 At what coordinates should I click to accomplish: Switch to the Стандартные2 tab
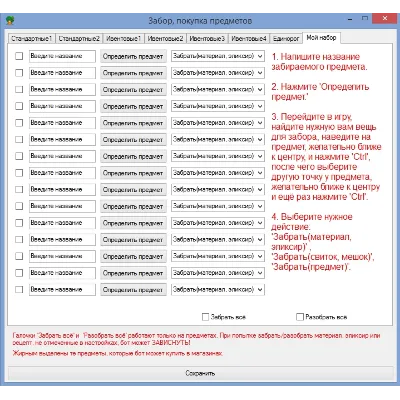click(79, 39)
